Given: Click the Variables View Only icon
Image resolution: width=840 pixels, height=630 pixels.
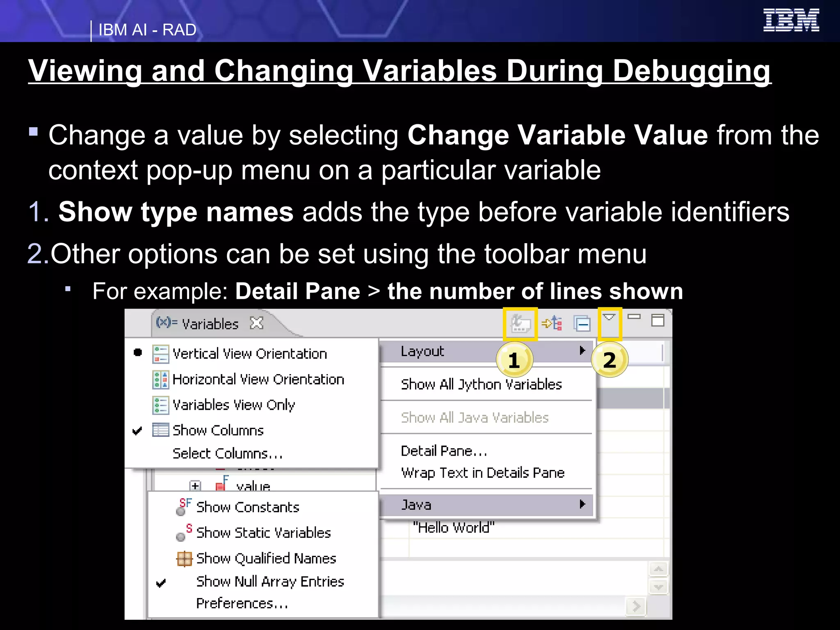Looking at the screenshot, I should pos(160,405).
